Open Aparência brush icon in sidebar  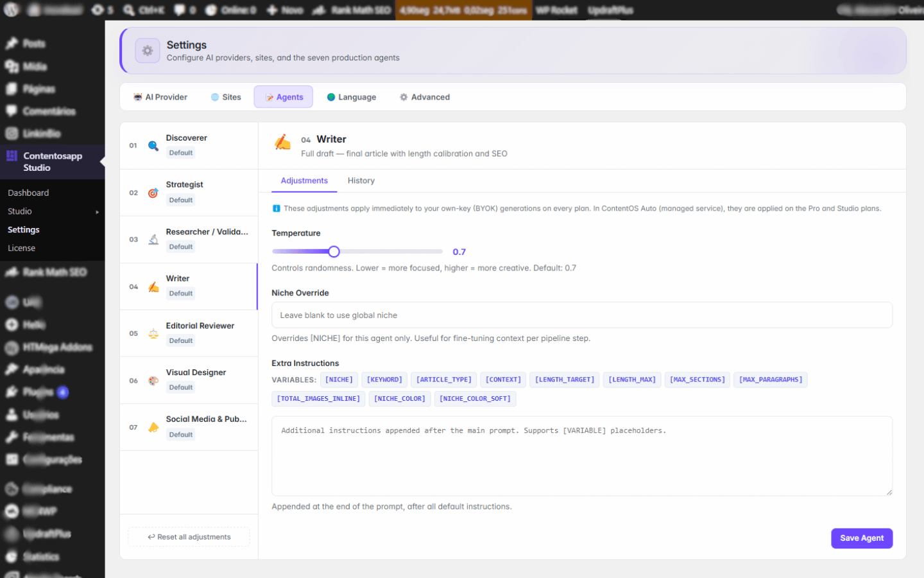click(12, 369)
